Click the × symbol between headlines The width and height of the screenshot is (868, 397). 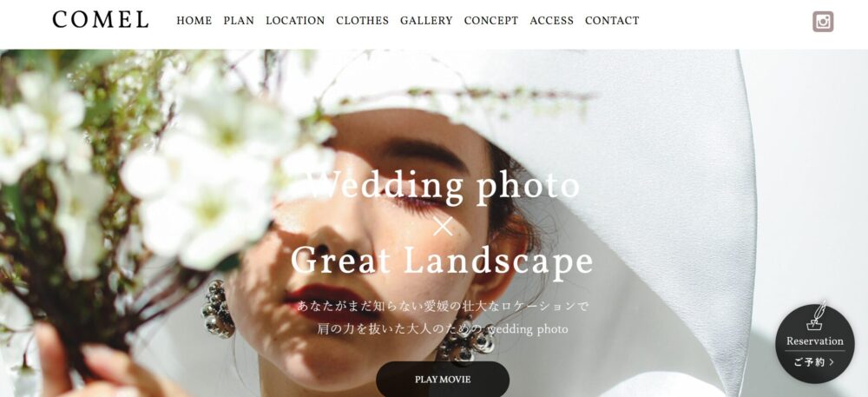[x=443, y=226]
